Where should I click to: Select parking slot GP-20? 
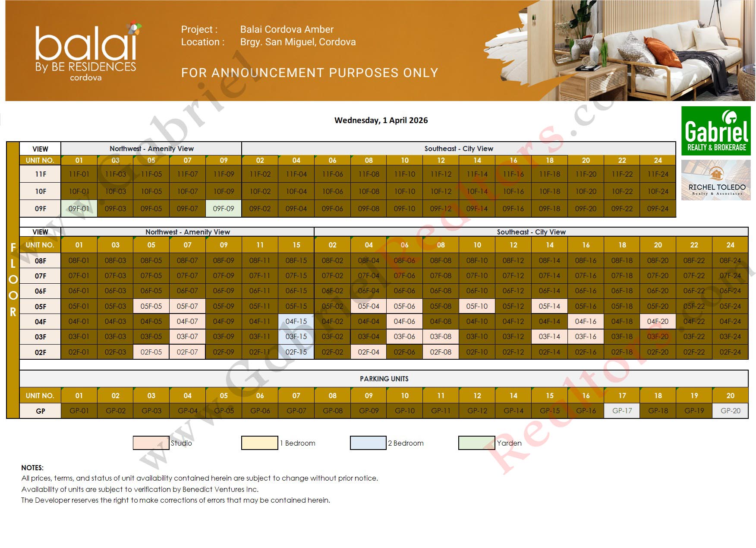[x=731, y=411]
